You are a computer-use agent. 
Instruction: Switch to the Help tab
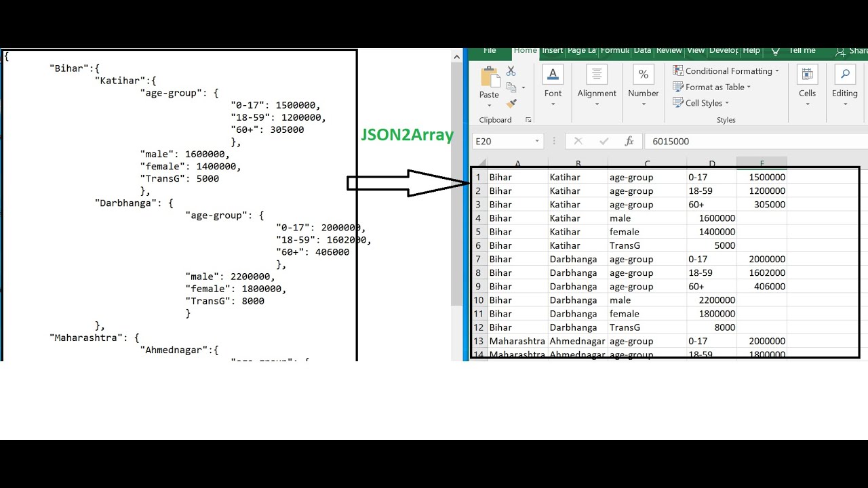[x=751, y=51]
